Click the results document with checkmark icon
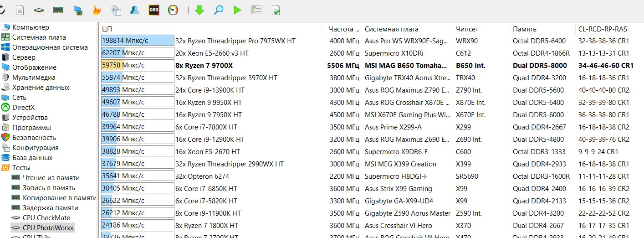This screenshot has height=238, width=644. [276, 10]
